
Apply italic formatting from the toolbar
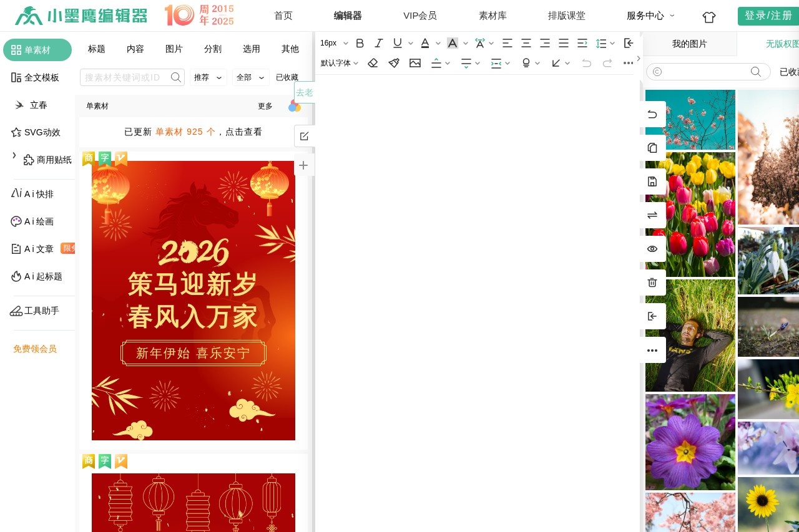click(x=379, y=43)
